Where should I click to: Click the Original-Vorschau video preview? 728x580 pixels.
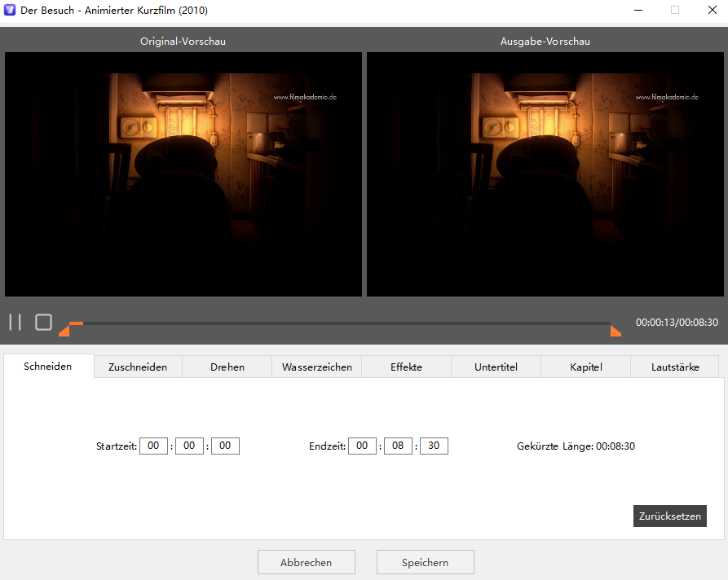(x=183, y=174)
